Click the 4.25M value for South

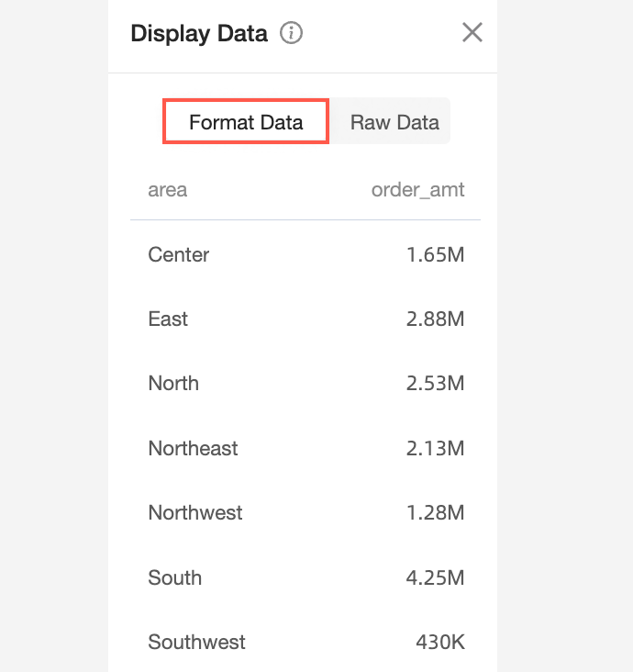click(x=436, y=577)
